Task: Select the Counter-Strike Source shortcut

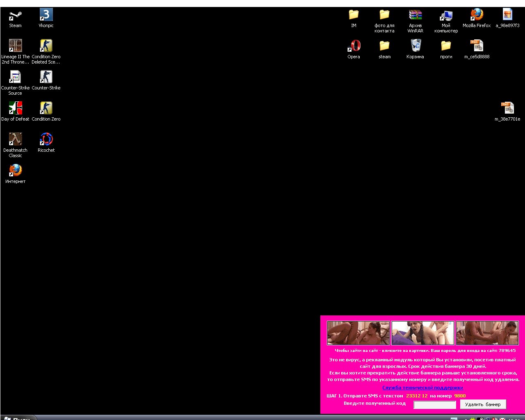Action: (15, 83)
